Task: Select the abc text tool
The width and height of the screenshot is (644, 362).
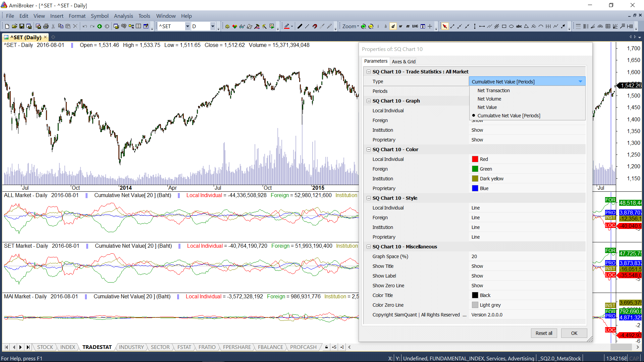Action: point(519,26)
